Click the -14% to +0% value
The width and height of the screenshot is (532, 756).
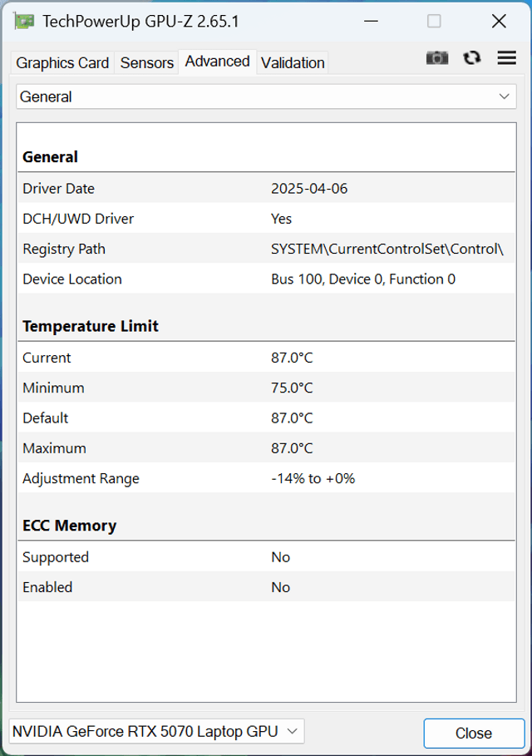pos(313,479)
